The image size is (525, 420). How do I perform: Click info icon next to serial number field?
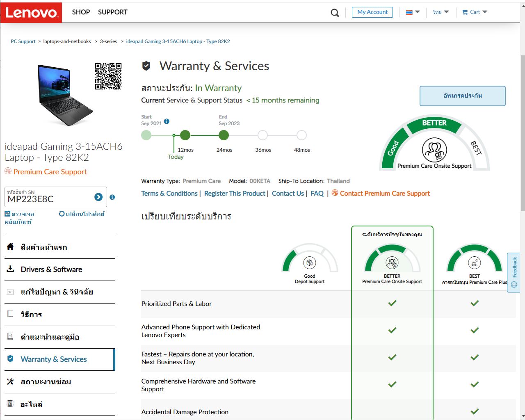click(x=112, y=197)
